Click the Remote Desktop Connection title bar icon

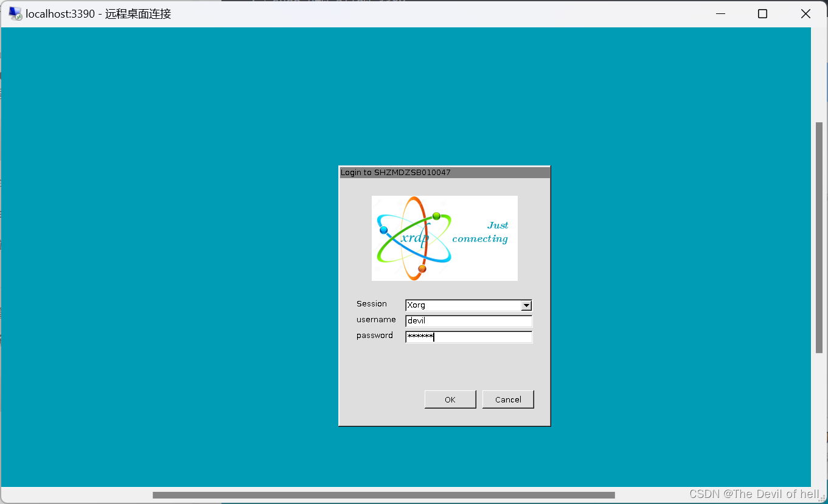tap(15, 13)
